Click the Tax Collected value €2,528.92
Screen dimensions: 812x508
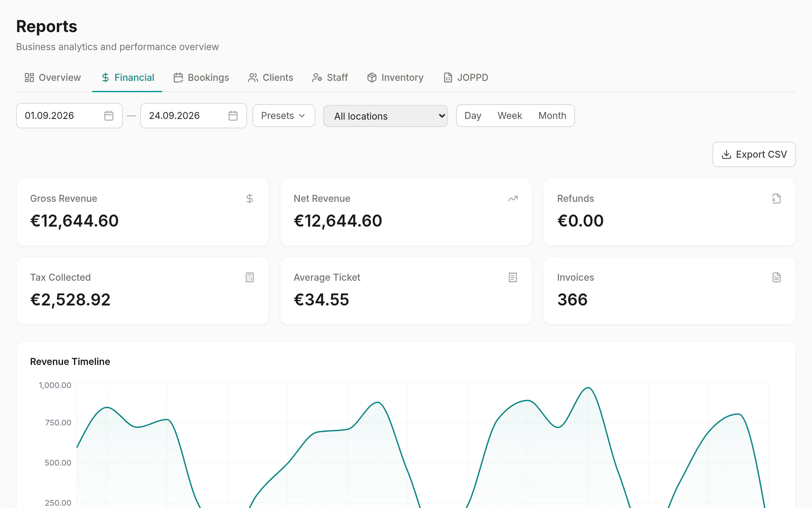pos(70,300)
